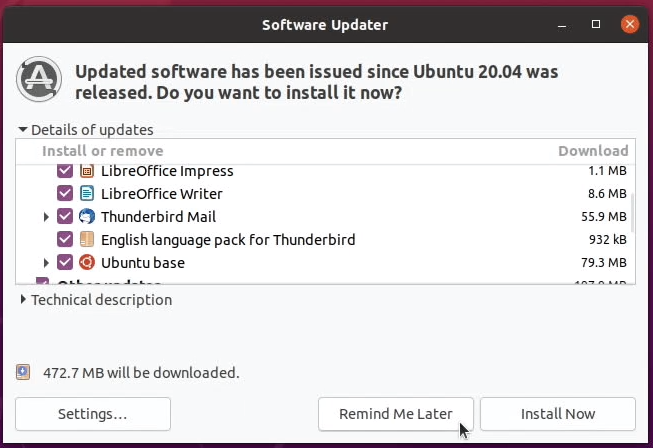Viewport: 653px width, 448px height.
Task: Click the LibreOffice Impress app icon
Action: click(87, 171)
